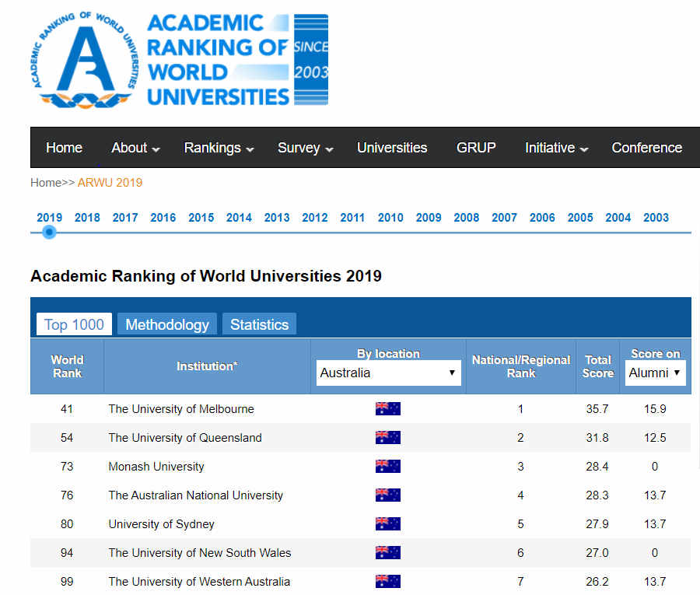Open the By location Australia dropdown

pyautogui.click(x=388, y=373)
